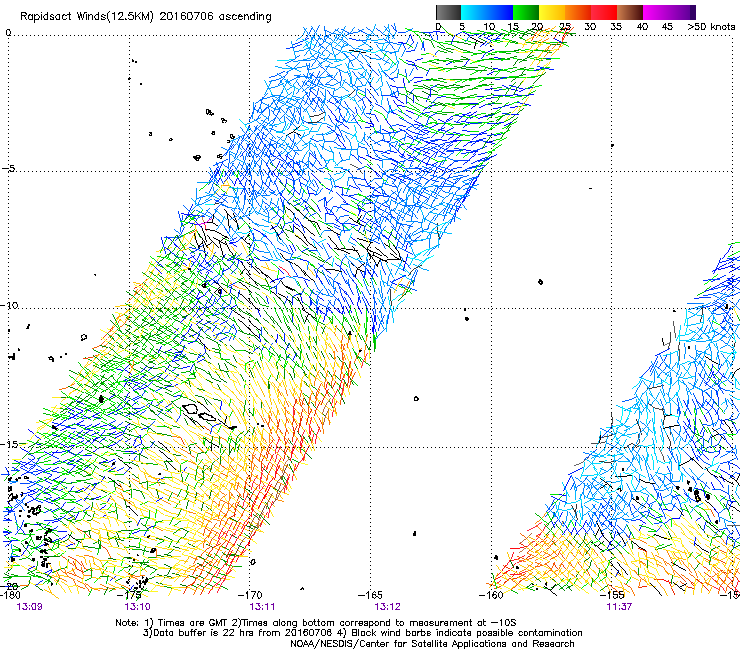Click the legend tick label 25

(565, 27)
